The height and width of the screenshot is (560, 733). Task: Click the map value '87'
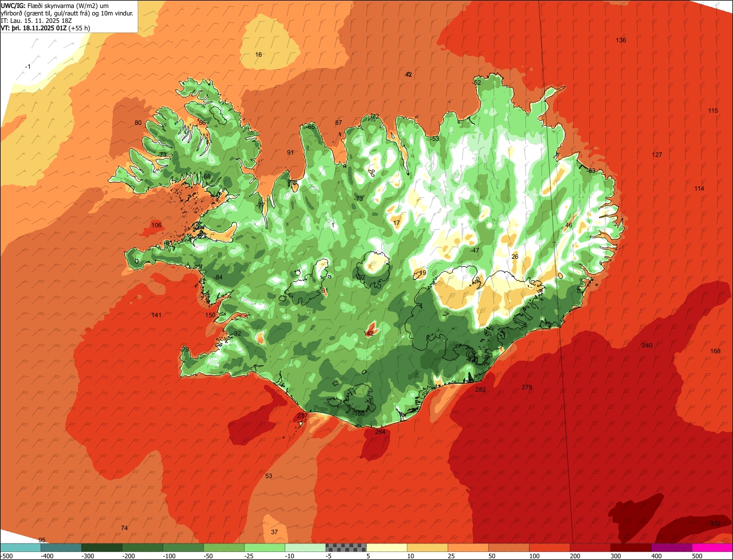pos(338,123)
